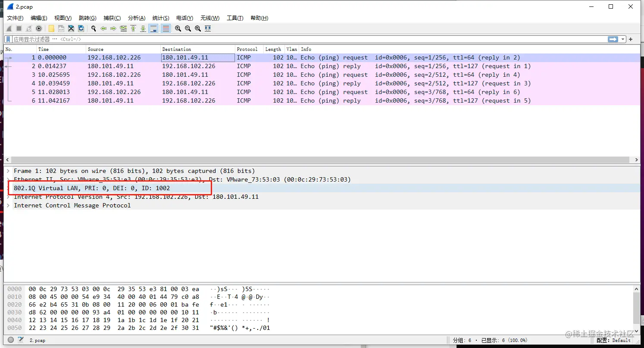Open the 帮助(H) menu
Viewport: 644px width, 348px height.
click(x=259, y=18)
